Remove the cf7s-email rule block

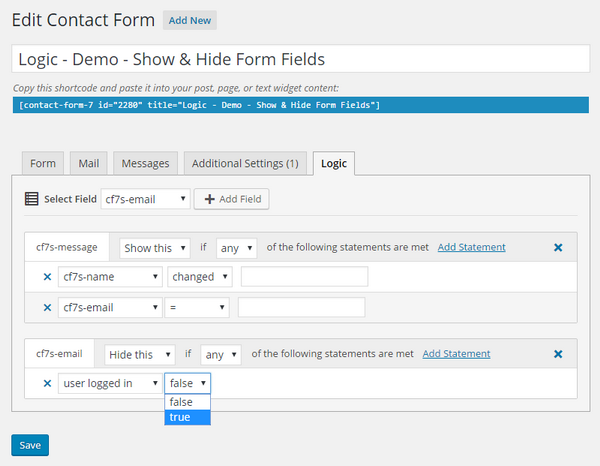(x=558, y=354)
